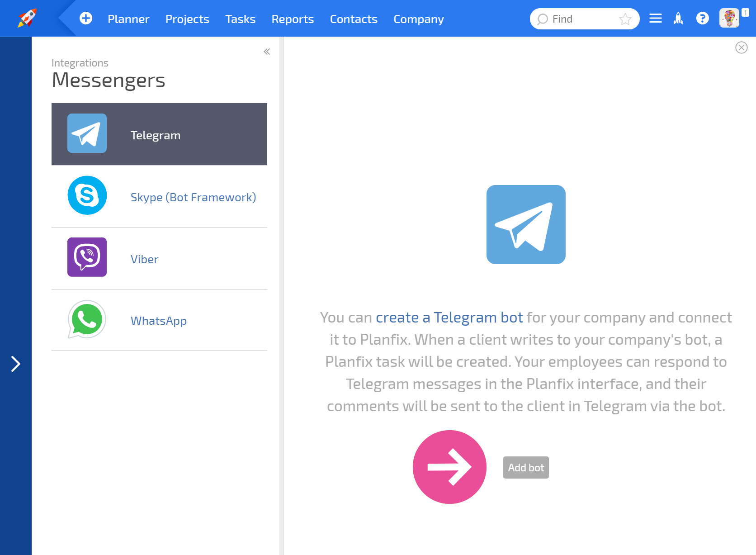Select Skype (Bot Framework) integration
Image resolution: width=756 pixels, height=555 pixels.
[x=159, y=197]
